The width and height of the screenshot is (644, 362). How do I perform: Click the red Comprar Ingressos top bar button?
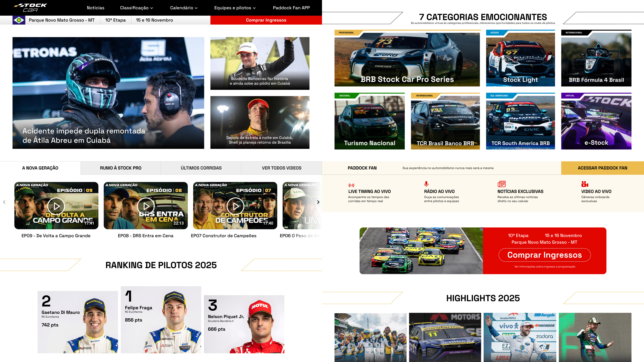[266, 20]
